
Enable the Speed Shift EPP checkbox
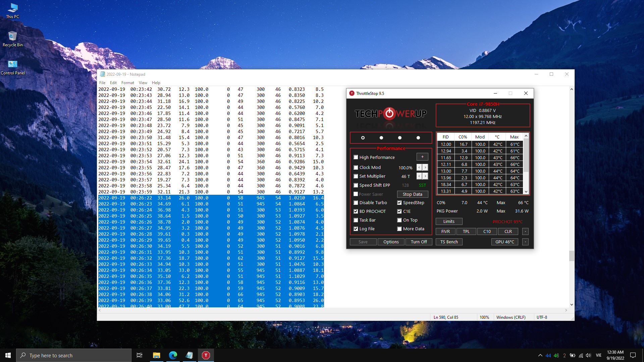(356, 185)
